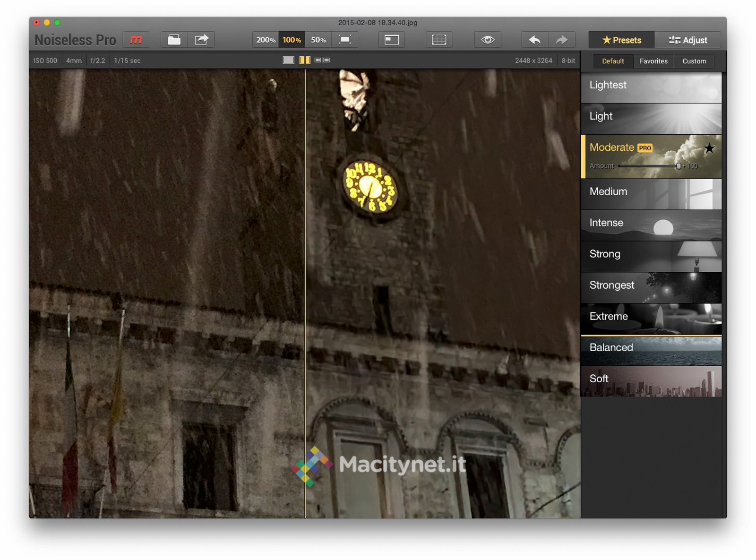Apply the Intense preset
756x560 pixels.
click(651, 225)
